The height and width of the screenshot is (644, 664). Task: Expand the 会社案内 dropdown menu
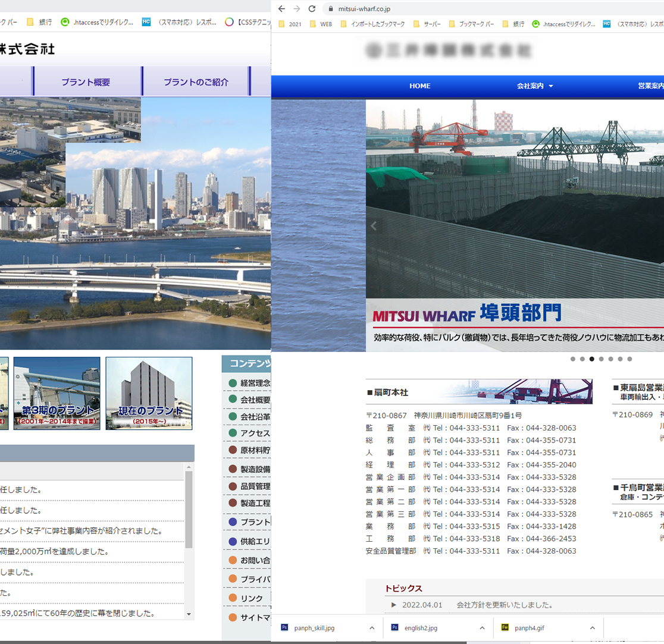[535, 86]
